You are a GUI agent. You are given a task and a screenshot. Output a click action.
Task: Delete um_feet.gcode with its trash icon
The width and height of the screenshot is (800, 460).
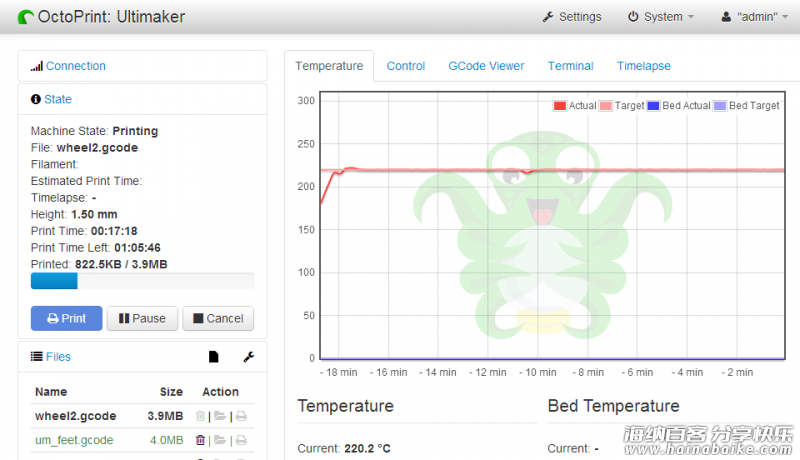201,440
